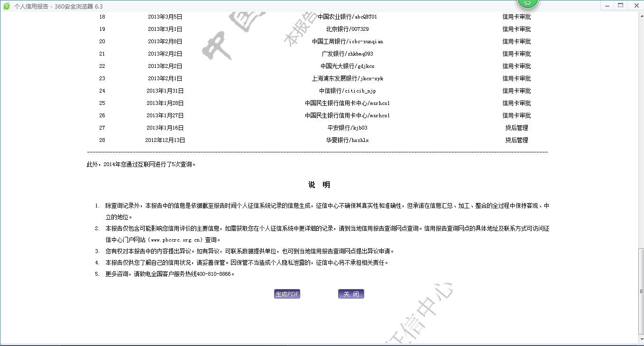644x346 pixels.
Task: Click 信用卡审批 in the 上海浦东发展银行 row
Action: click(x=516, y=78)
